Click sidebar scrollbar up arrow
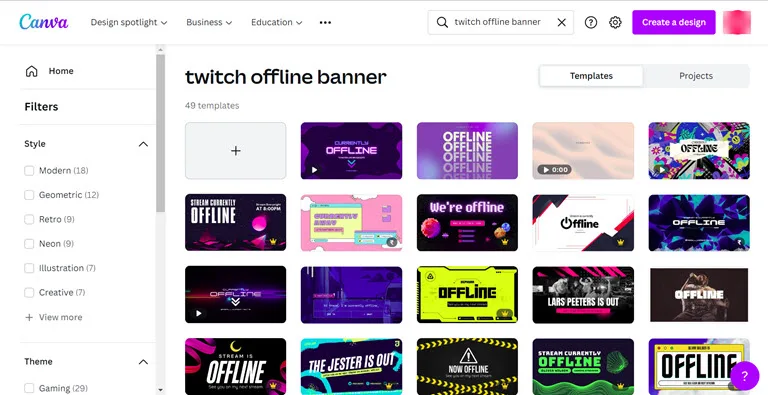Image resolution: width=768 pixels, height=395 pixels. [x=160, y=49]
